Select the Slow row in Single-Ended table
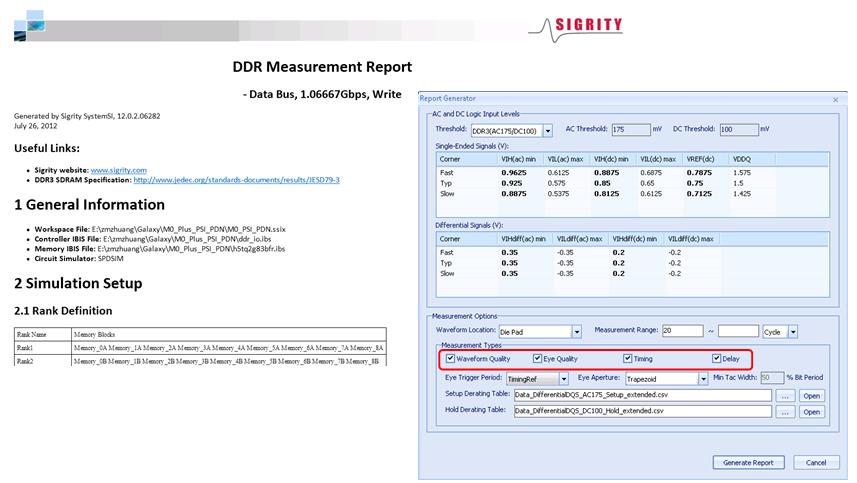Viewport: 857px width, 483px height. click(x=632, y=193)
